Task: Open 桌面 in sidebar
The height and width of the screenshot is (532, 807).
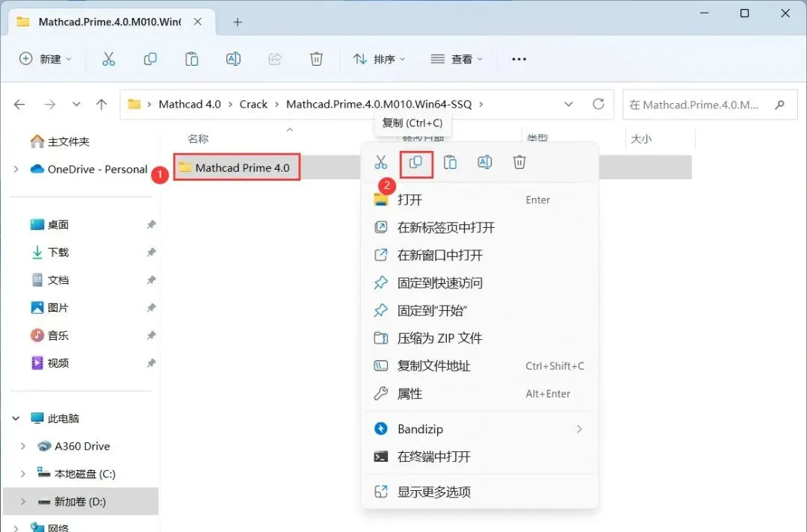Action: point(50,225)
